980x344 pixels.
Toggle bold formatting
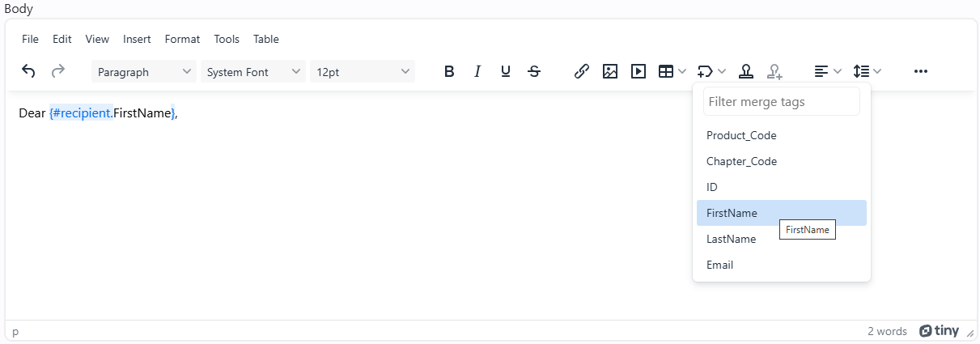[x=449, y=71]
